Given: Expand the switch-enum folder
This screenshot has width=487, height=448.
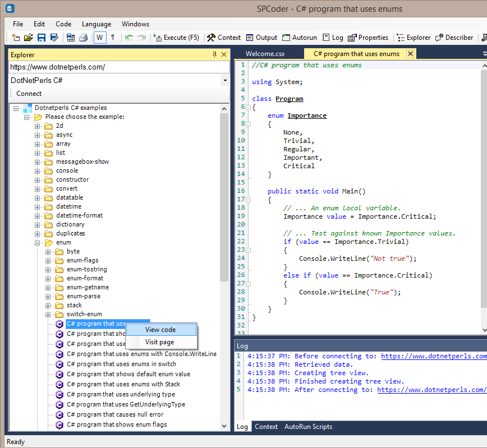Looking at the screenshot, I should click(x=48, y=315).
